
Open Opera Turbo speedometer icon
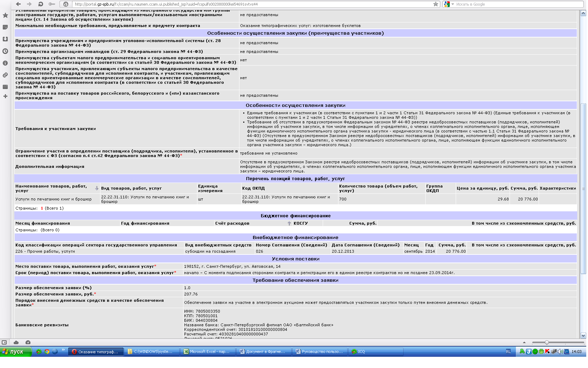[28, 342]
